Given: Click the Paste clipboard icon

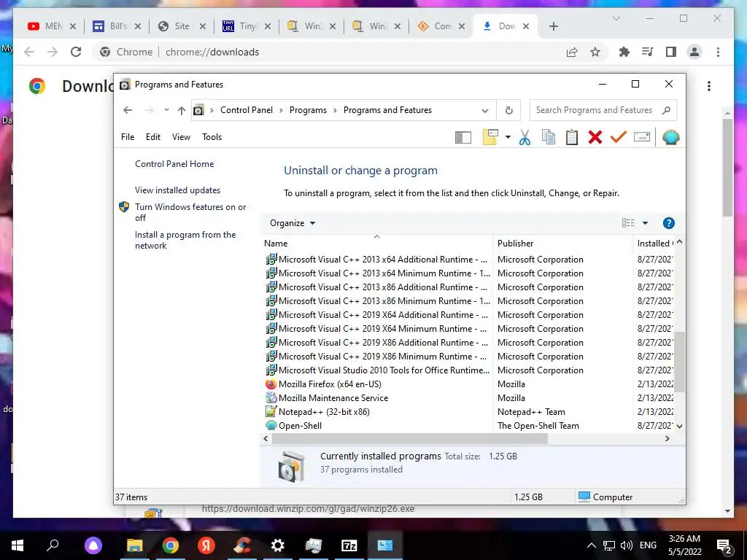Looking at the screenshot, I should [x=572, y=138].
